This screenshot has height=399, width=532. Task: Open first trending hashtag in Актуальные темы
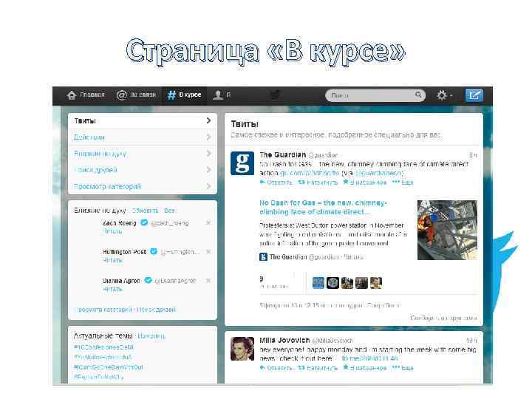[x=104, y=347]
